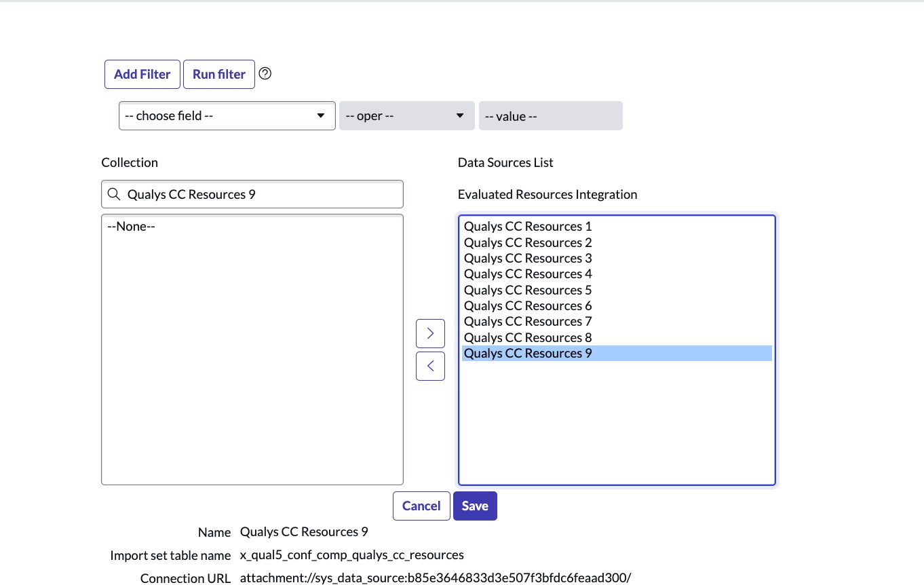The height and width of the screenshot is (585, 924).
Task: Select Qualys CC Resources 7 in list
Action: click(617, 322)
